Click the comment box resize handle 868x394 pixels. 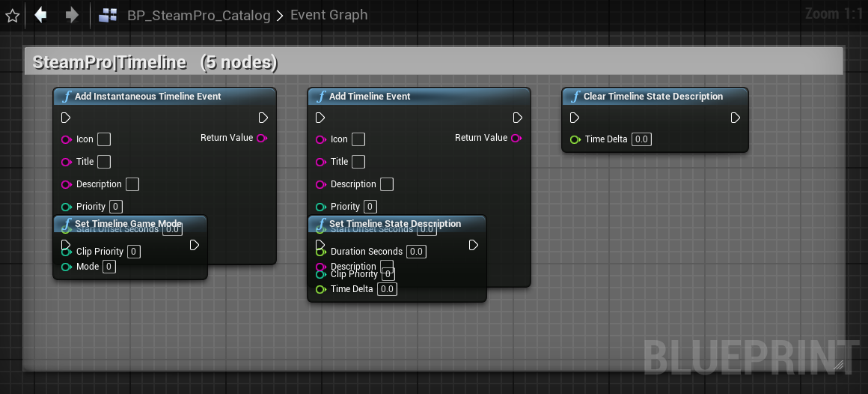pyautogui.click(x=838, y=366)
